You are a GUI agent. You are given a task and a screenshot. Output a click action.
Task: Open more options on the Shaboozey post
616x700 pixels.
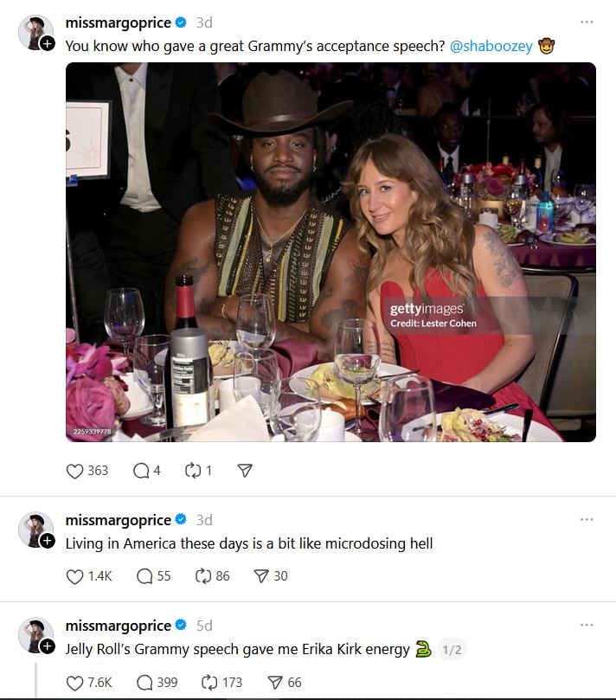point(587,22)
